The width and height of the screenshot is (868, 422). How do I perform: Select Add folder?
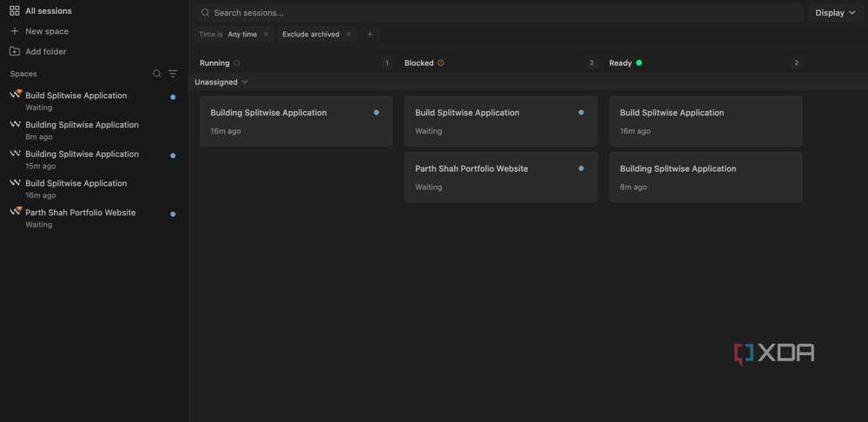tap(45, 51)
